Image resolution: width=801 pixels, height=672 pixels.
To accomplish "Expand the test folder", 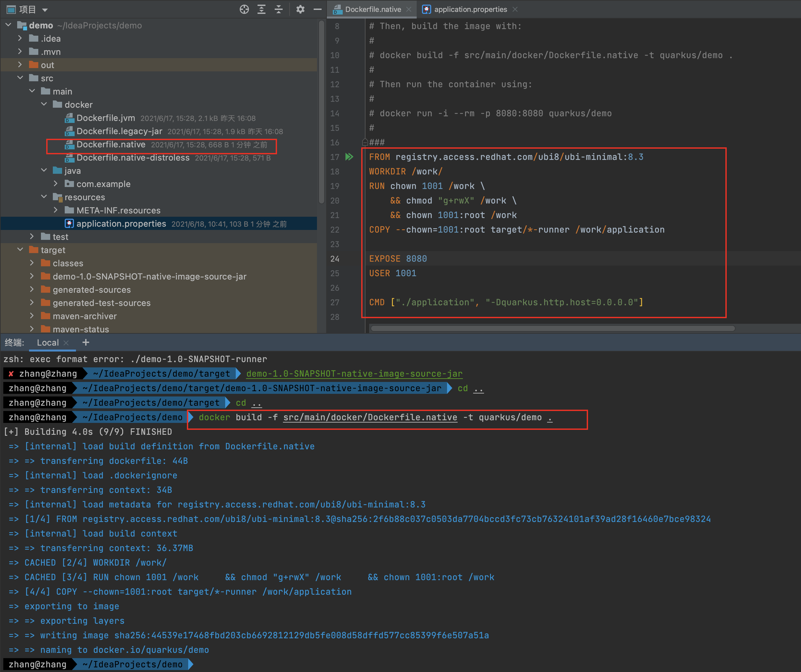I will pyautogui.click(x=32, y=237).
